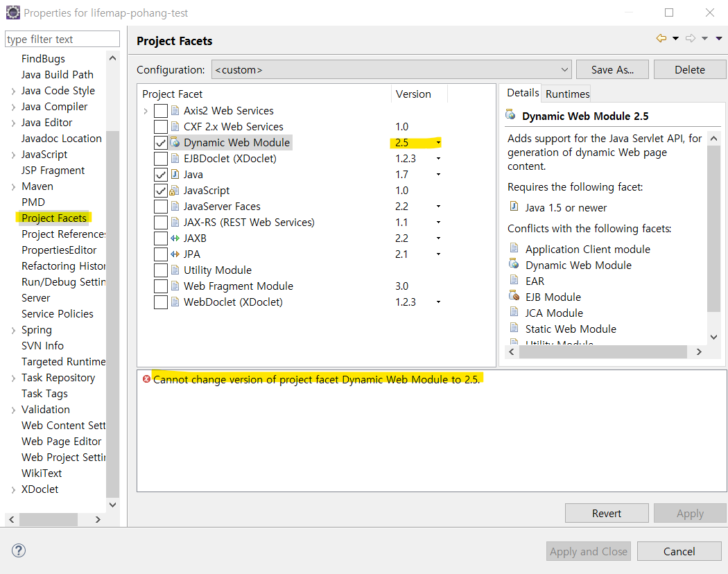Screen dimensions: 728x574
Task: Check the EJBDoclet (XDoclet) checkbox
Action: tap(161, 158)
